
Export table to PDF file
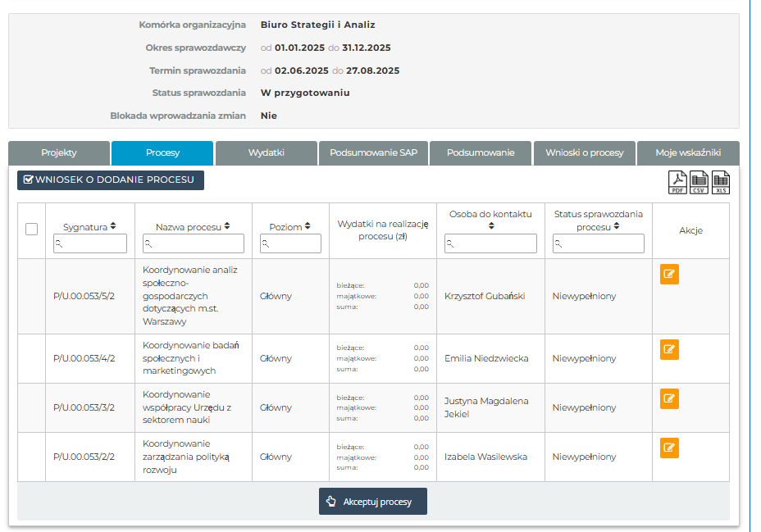[x=677, y=182]
